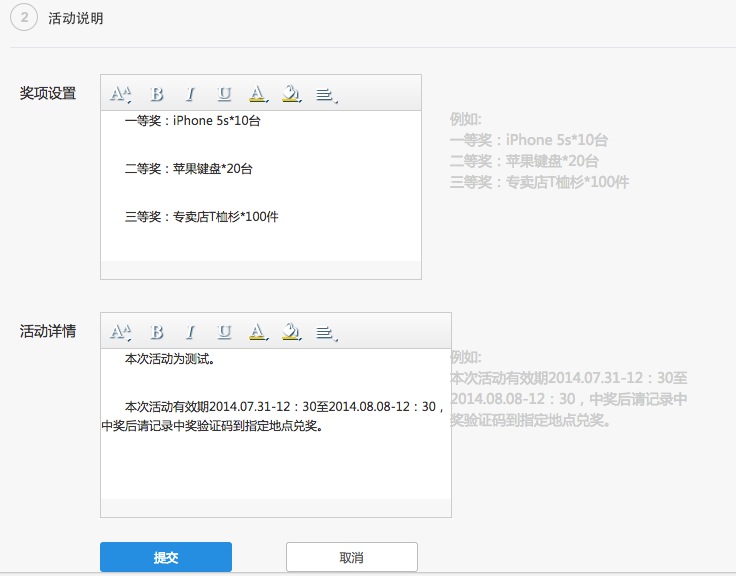The height and width of the screenshot is (576, 736).
Task: Pick font color in the 奖项设置 toolbar
Action: click(257, 94)
